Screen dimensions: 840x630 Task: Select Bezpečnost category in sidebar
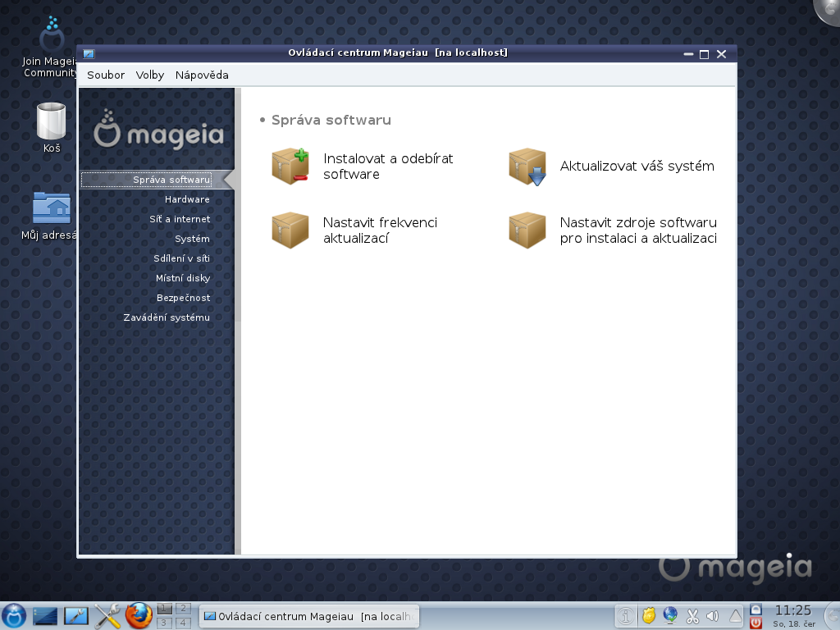(183, 298)
